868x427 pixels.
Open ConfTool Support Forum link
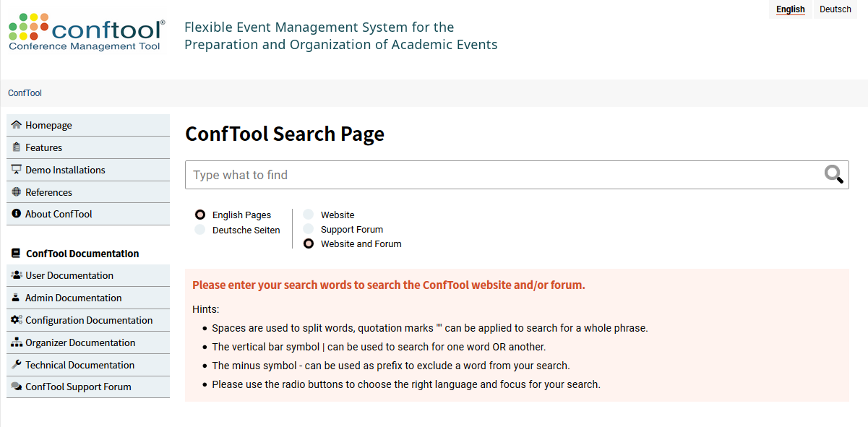point(88,387)
